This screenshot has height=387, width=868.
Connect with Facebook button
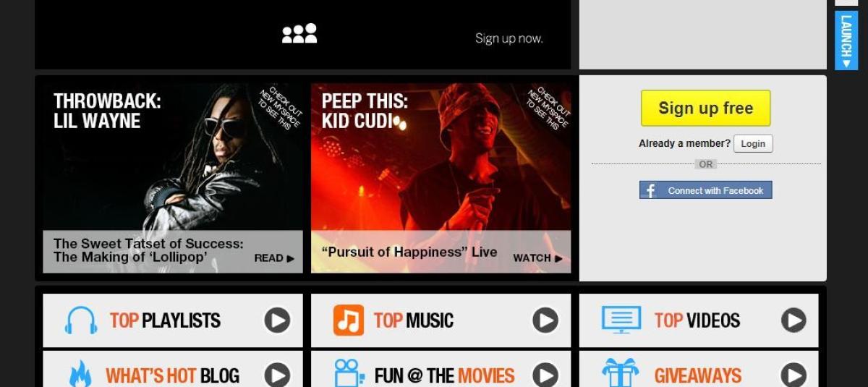(x=706, y=190)
